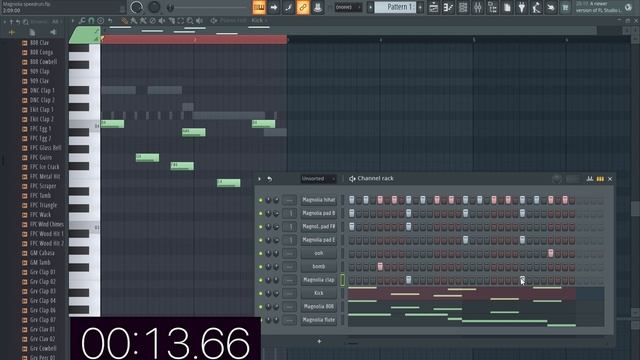This screenshot has height=360, width=640.
Task: Select the Kick channel button
Action: pyautogui.click(x=319, y=293)
